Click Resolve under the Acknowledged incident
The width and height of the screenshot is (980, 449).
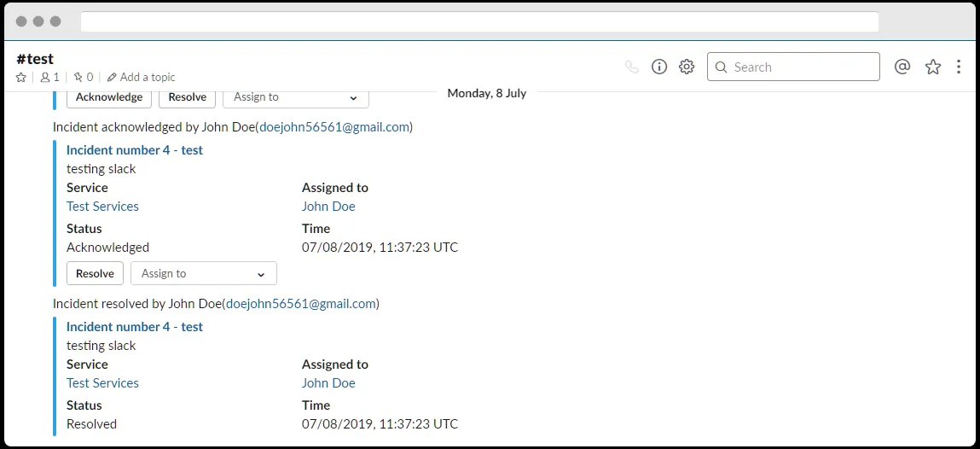[95, 273]
